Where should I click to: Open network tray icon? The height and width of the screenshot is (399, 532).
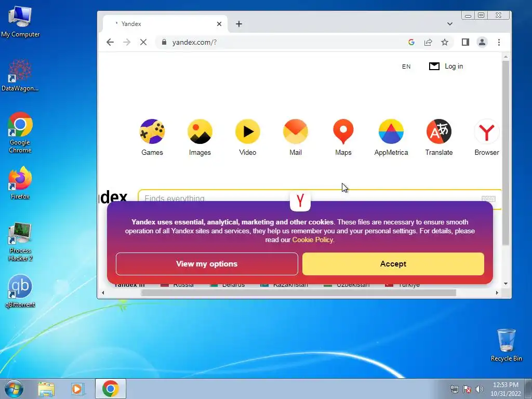(x=454, y=389)
